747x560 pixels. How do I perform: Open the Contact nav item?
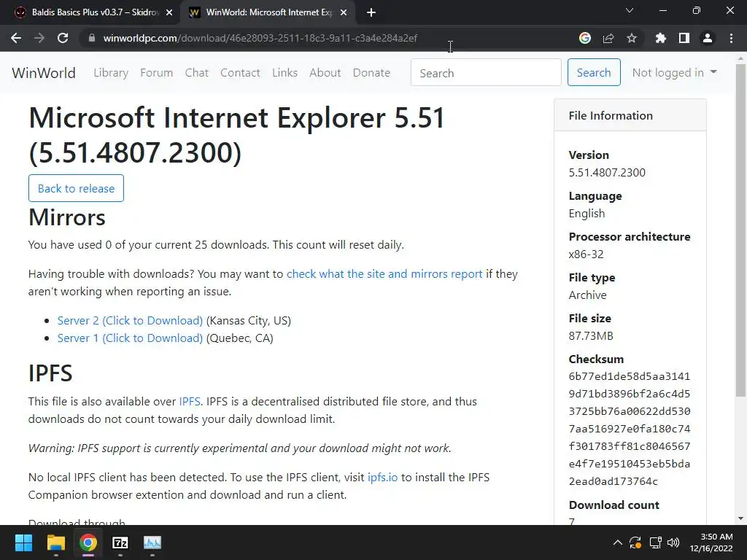click(240, 73)
